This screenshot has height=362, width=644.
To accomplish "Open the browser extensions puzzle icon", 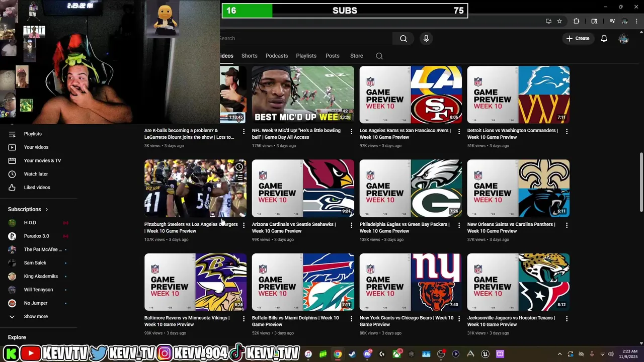I will point(577,21).
